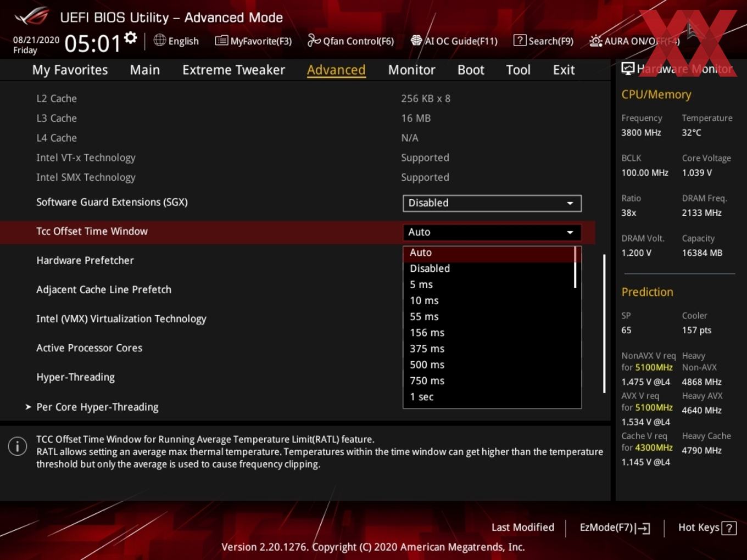Go to the Monitor tab
Viewport: 747px width, 560px height.
point(412,70)
